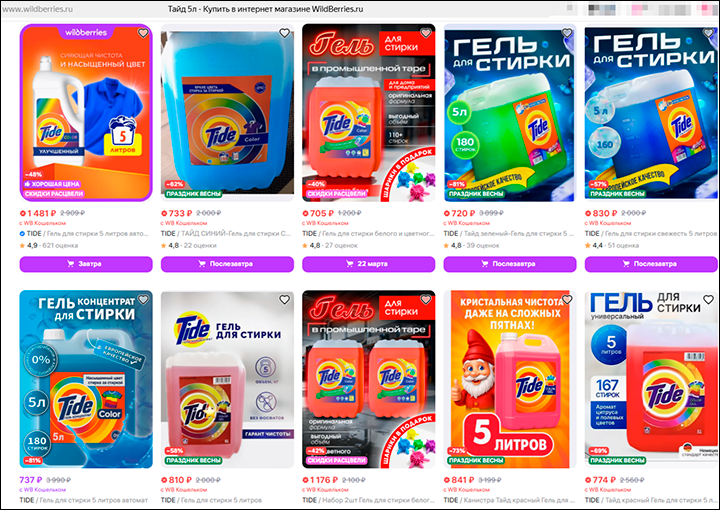
Task: Click heart icon on 1 176 ₽ two-pack set
Action: click(426, 300)
